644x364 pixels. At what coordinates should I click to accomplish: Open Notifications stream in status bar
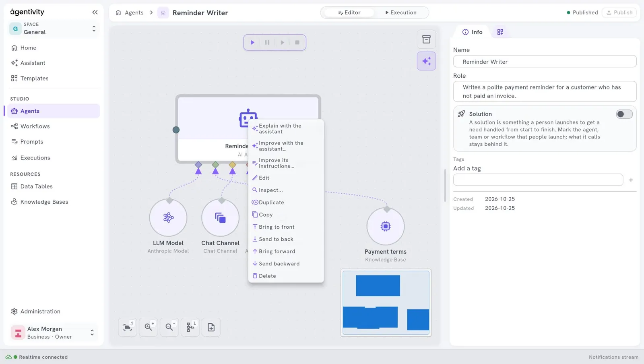(x=613, y=357)
